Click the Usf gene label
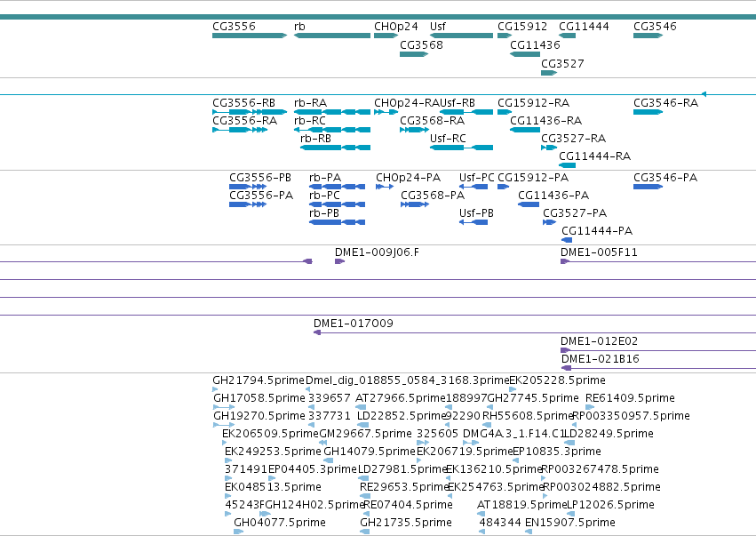This screenshot has width=756, height=536. click(x=438, y=27)
